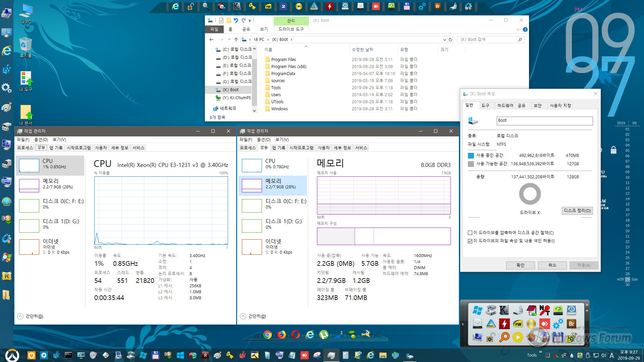
Task: Collapse right Task Manager with 간단히
Action: (x=253, y=316)
